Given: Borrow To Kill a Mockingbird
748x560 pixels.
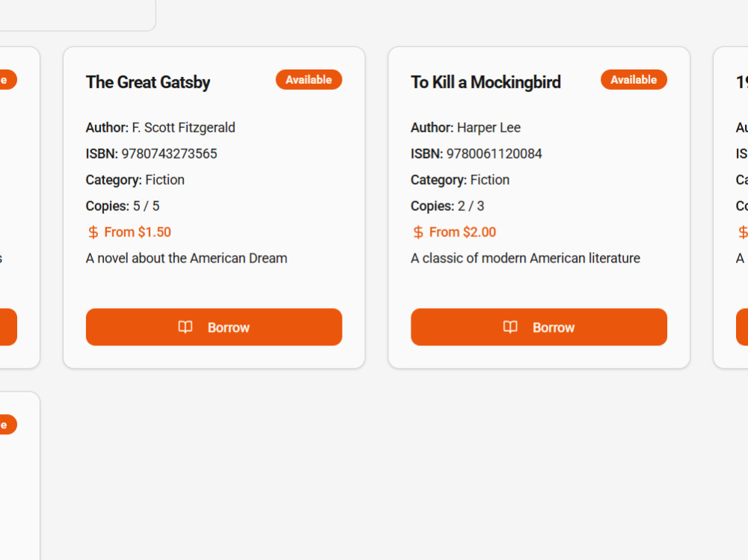Looking at the screenshot, I should click(539, 327).
